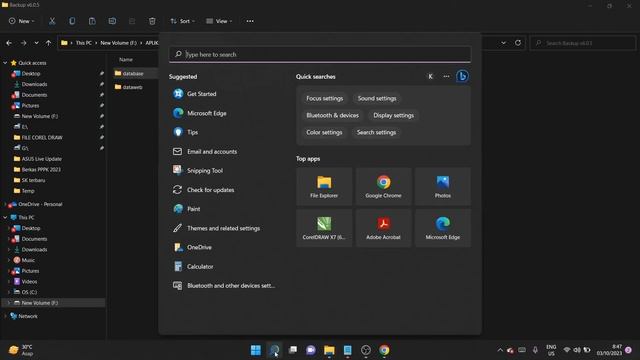Select OS (C:) drive in sidebar

(x=29, y=292)
